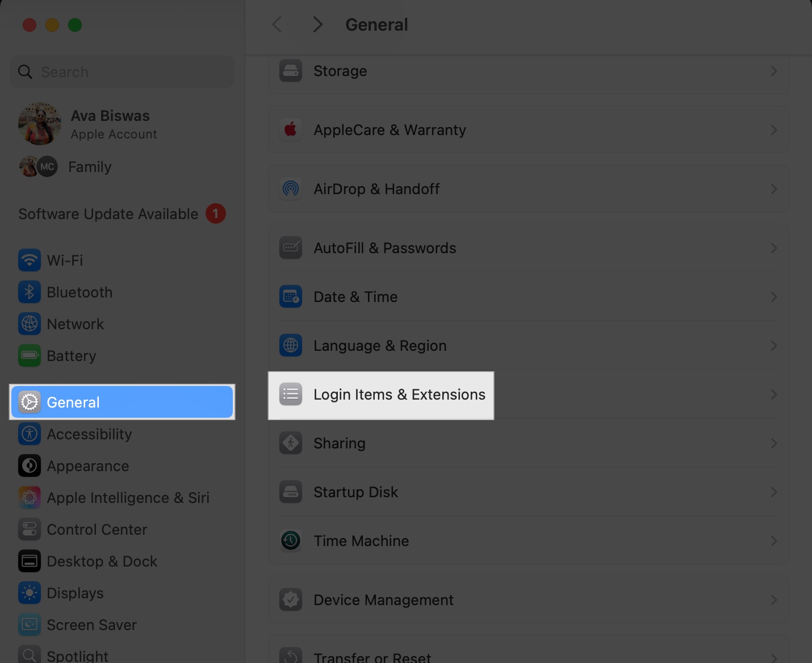
Task: Click the AutoFill & Passwords keyboard icon
Action: click(x=290, y=247)
